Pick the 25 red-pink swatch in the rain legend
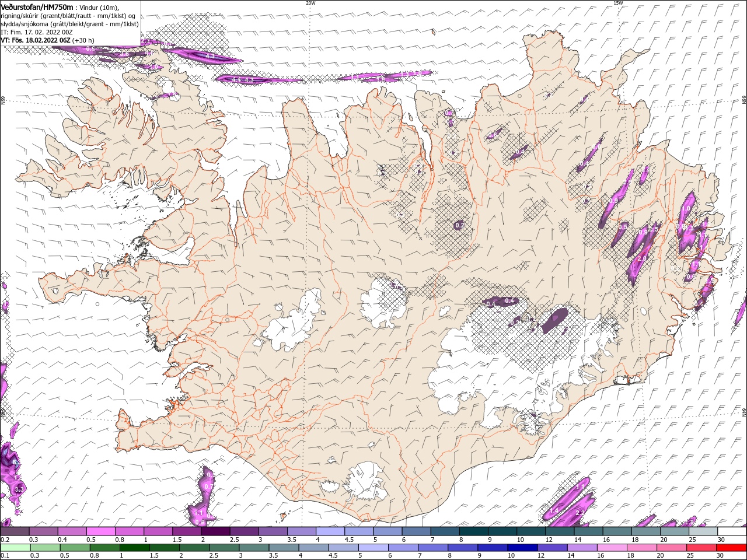 click(702, 548)
